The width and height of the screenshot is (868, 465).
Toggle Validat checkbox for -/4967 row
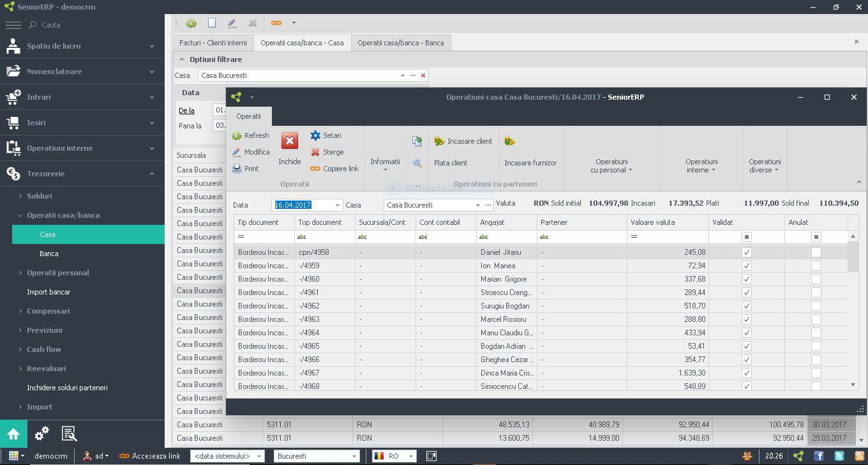click(x=747, y=373)
